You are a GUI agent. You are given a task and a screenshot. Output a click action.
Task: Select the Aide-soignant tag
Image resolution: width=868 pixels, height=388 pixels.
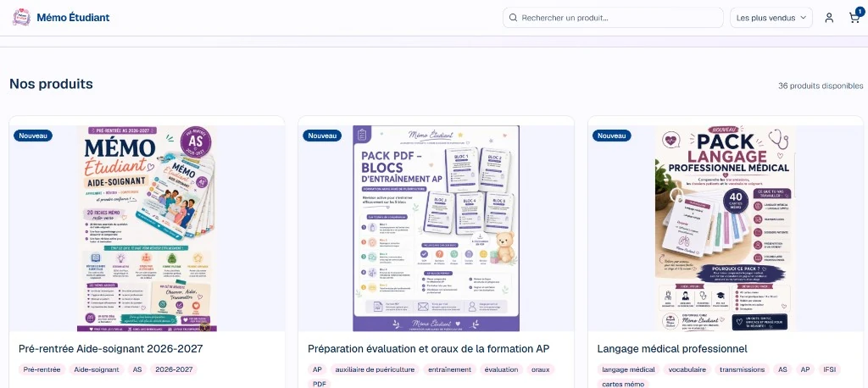click(x=97, y=369)
